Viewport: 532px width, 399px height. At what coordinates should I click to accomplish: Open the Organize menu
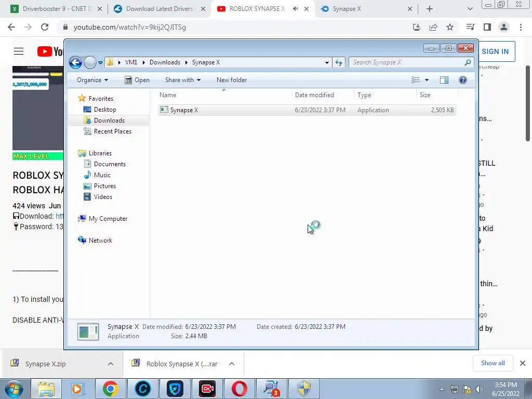[92, 80]
